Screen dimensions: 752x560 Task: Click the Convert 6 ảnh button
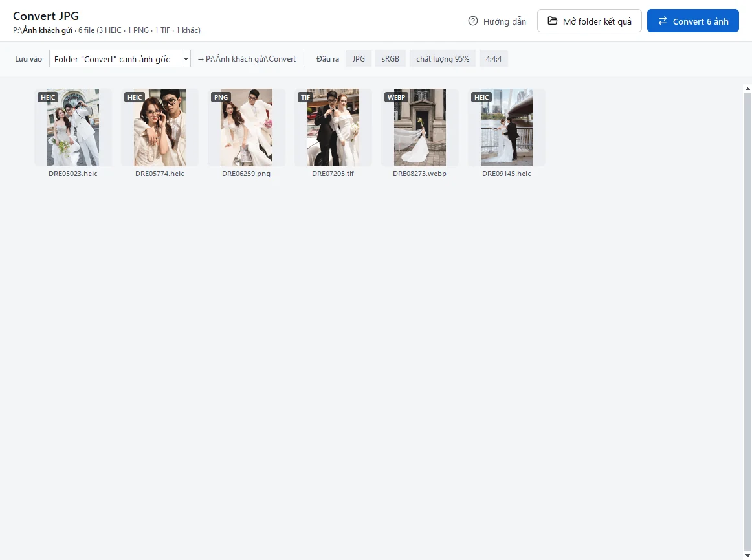click(692, 21)
